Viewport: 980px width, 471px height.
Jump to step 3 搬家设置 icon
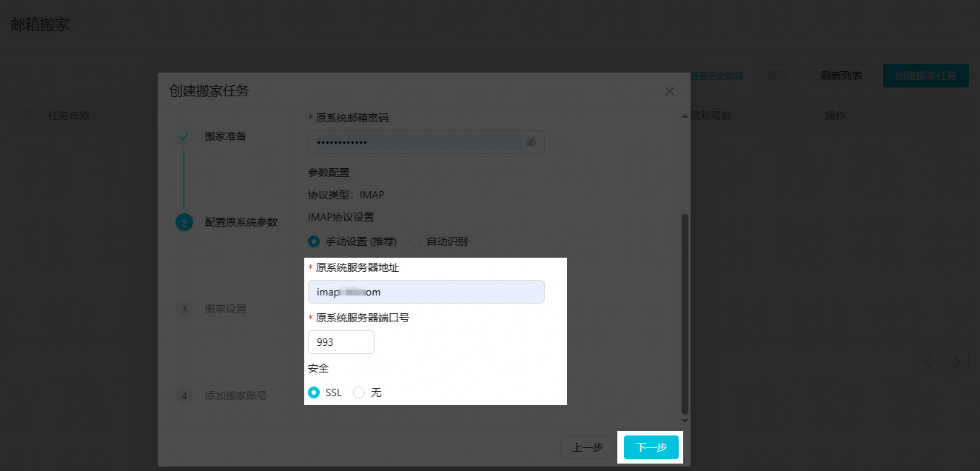tap(184, 309)
